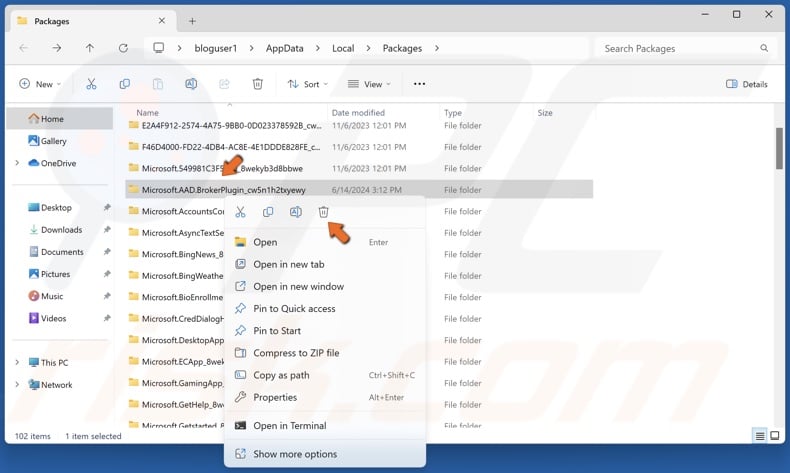Screen dimensions: 790x473
Task: Click the AppData breadcrumb
Action: click(285, 48)
